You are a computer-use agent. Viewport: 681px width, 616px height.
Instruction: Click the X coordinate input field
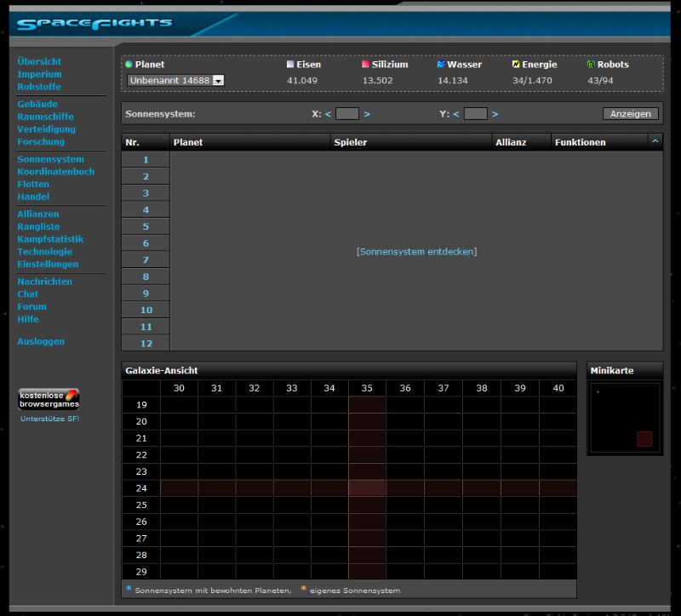(x=347, y=114)
